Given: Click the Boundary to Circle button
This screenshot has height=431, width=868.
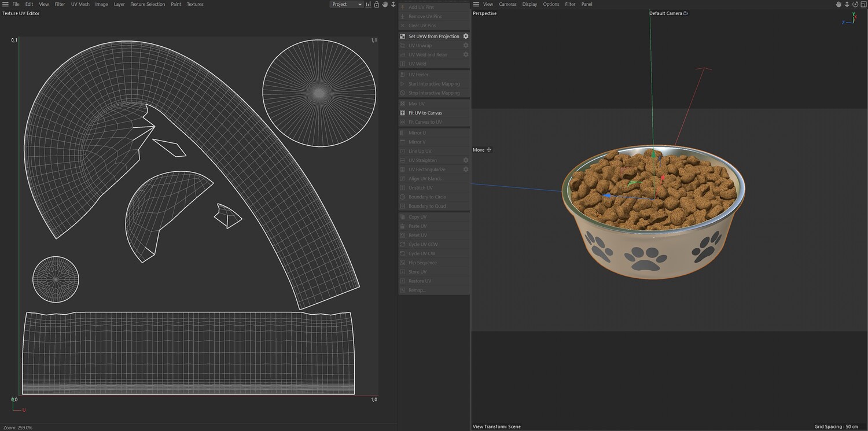Looking at the screenshot, I should pos(434,197).
